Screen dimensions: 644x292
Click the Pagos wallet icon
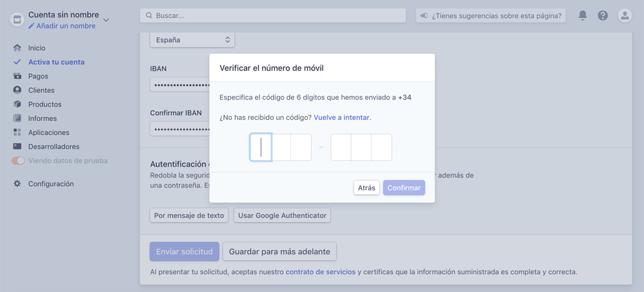(17, 77)
